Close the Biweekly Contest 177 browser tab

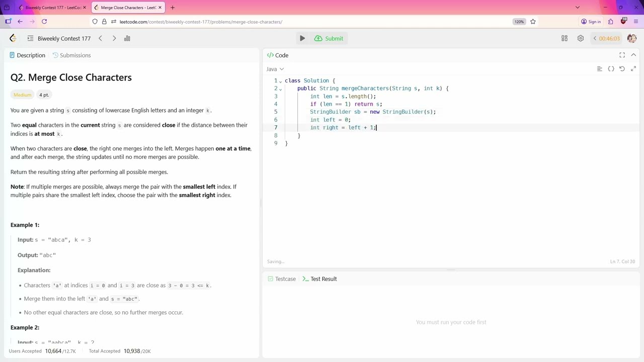85,8
